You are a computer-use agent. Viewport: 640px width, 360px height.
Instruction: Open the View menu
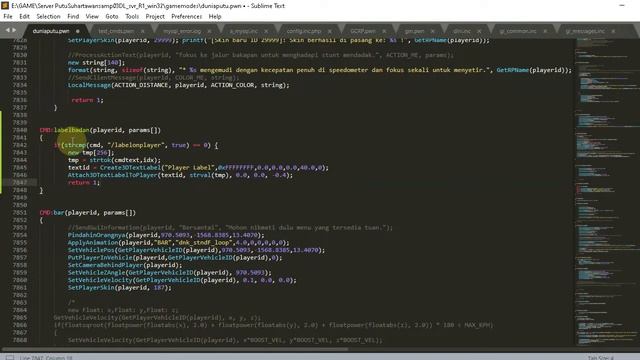click(92, 16)
